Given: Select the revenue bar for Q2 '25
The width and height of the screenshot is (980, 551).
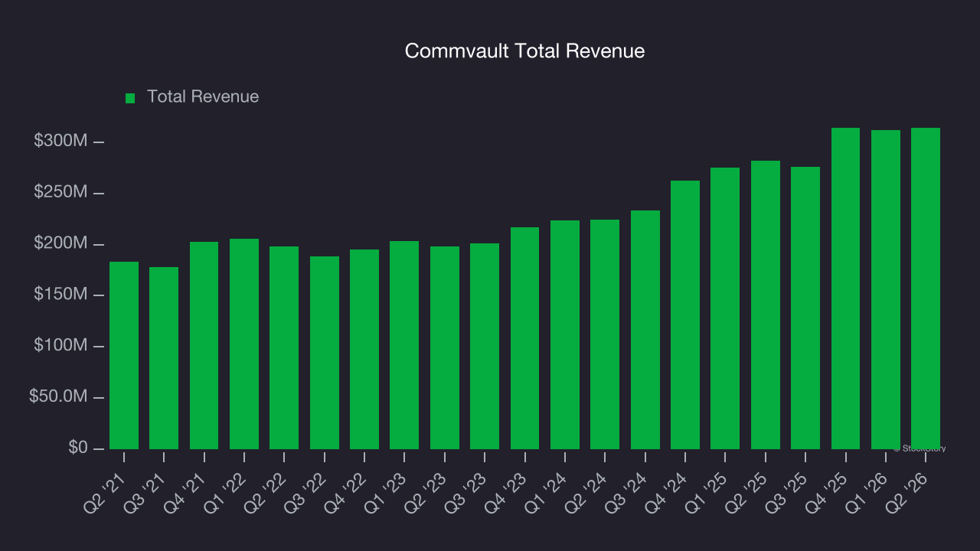Looking at the screenshot, I should (x=766, y=305).
